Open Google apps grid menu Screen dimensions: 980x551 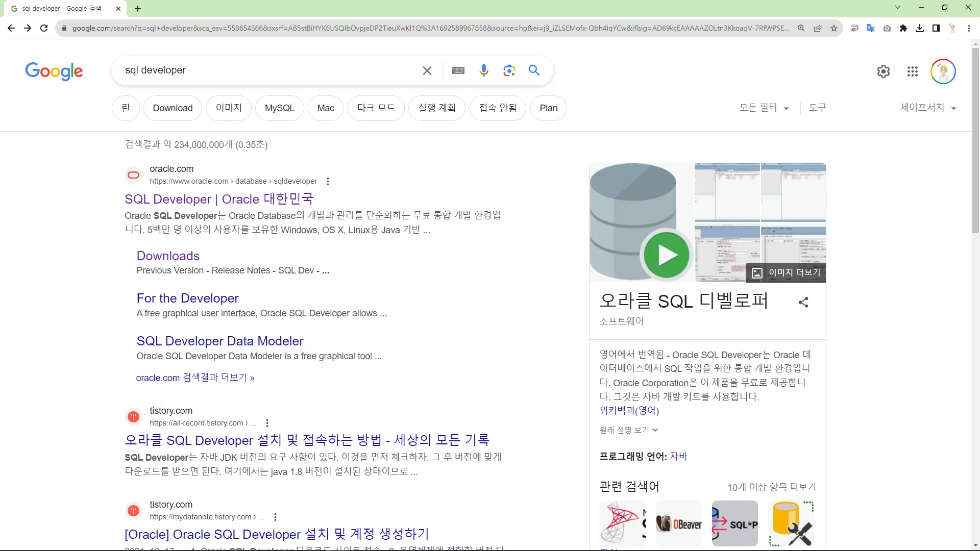click(x=913, y=71)
